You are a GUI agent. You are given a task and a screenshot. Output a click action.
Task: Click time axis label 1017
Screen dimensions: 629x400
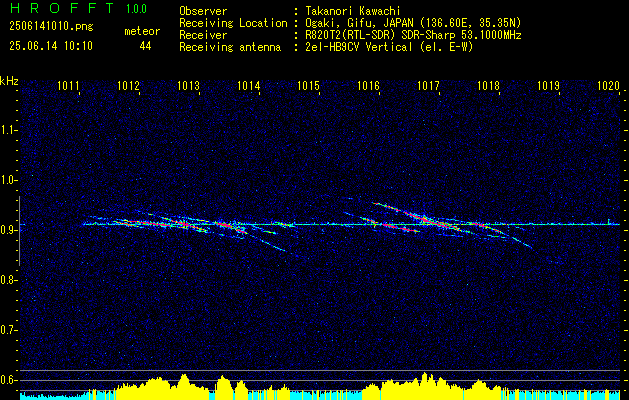tap(428, 85)
